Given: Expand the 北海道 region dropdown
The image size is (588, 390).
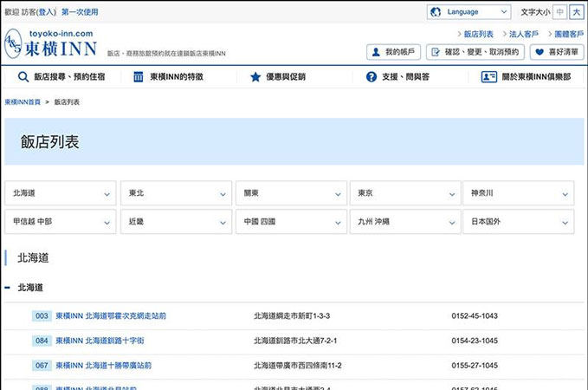Looking at the screenshot, I should [x=61, y=193].
